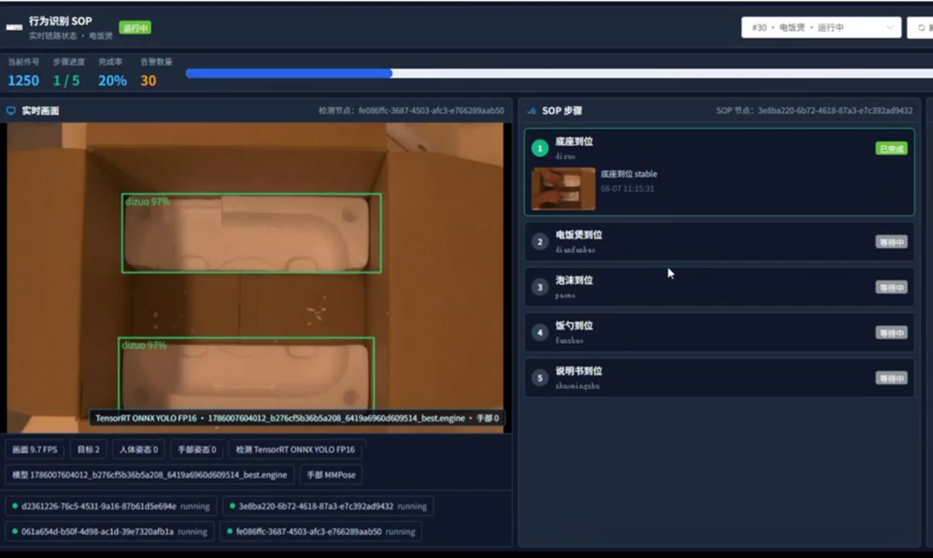
Task: Click the 已完成 badge on step 1
Action: [891, 148]
